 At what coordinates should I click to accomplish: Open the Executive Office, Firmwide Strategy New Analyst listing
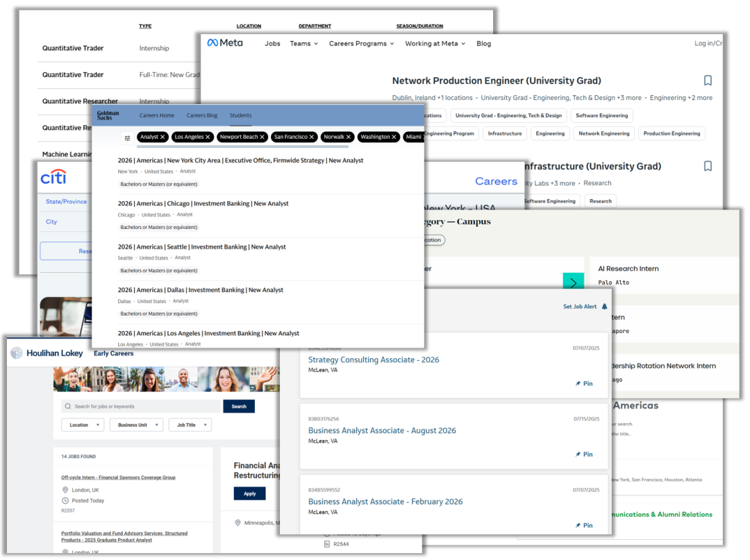click(x=240, y=160)
